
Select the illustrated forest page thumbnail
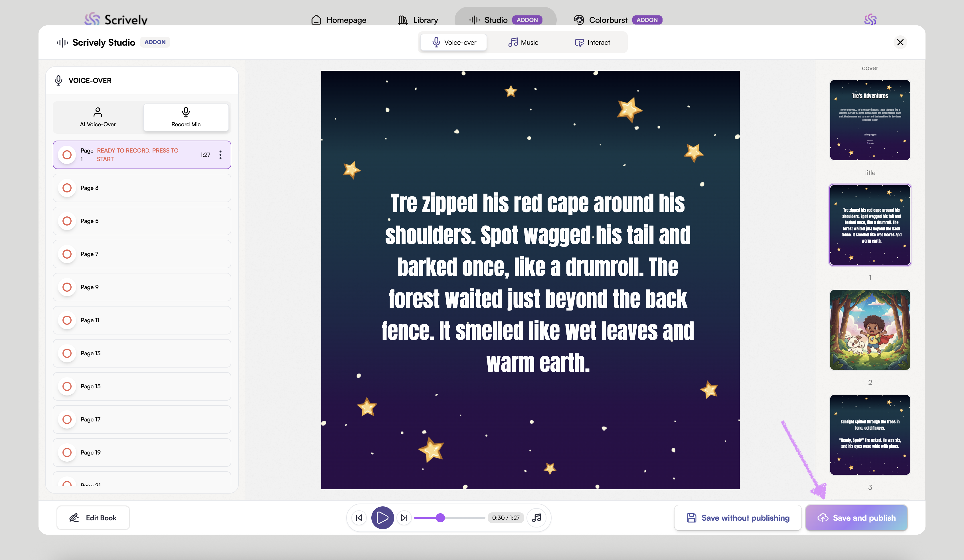870,330
